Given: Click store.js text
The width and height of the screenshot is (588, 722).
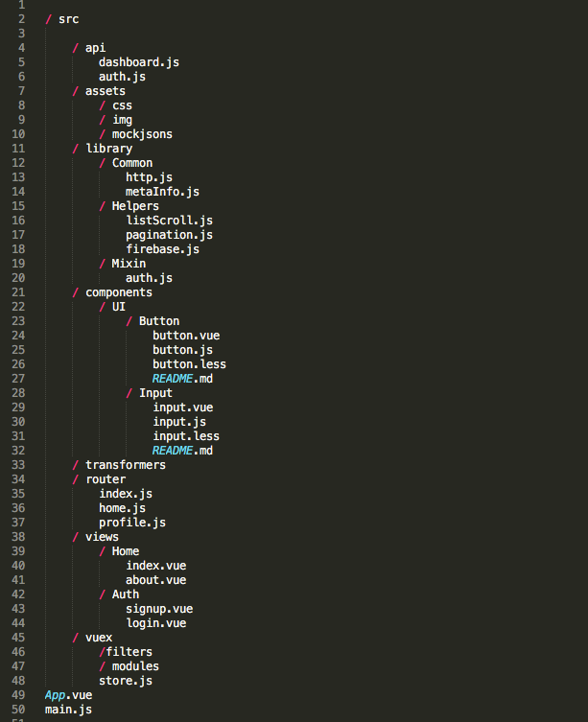Looking at the screenshot, I should (x=126, y=681).
